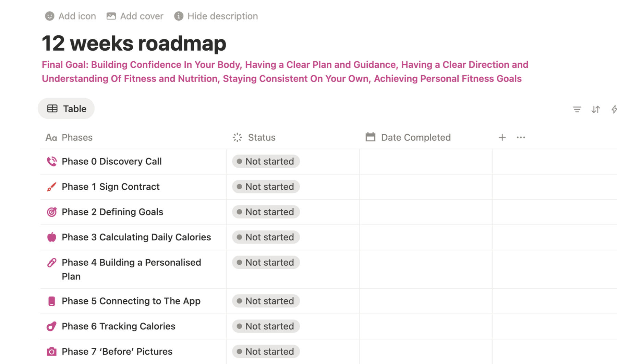Click Add icon button
617x364 pixels.
(71, 16)
